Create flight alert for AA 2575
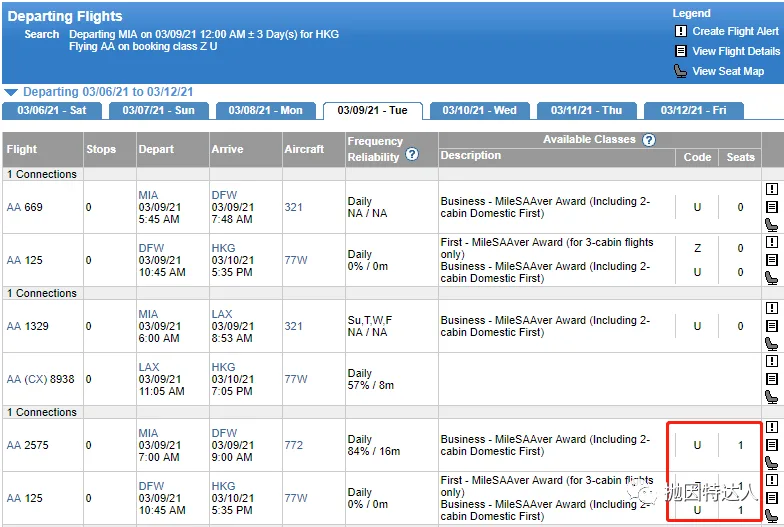Image resolution: width=784 pixels, height=527 pixels. tap(772, 427)
